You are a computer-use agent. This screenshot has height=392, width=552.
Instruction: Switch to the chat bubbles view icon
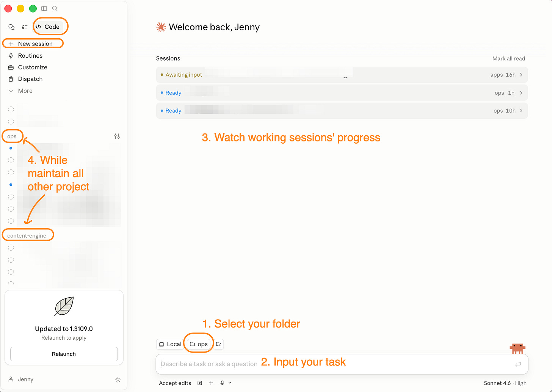coord(11,27)
